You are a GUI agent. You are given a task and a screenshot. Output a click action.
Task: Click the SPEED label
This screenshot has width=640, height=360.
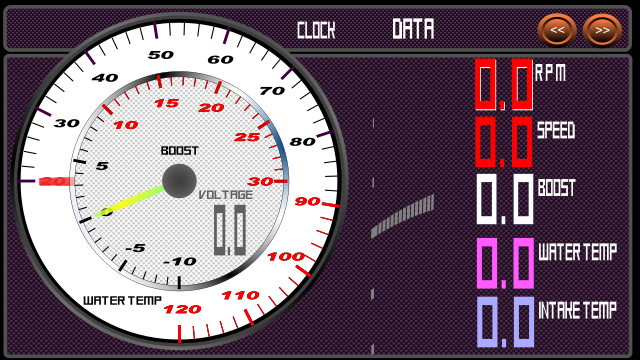click(556, 130)
